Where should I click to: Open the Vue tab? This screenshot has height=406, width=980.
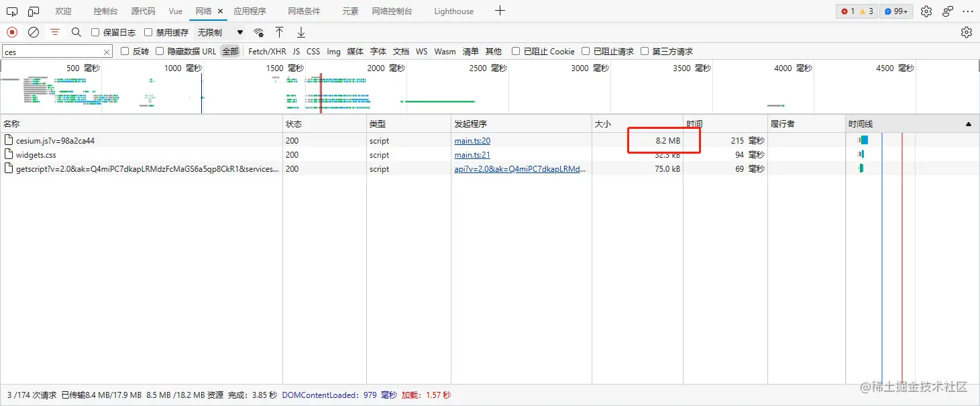[176, 11]
